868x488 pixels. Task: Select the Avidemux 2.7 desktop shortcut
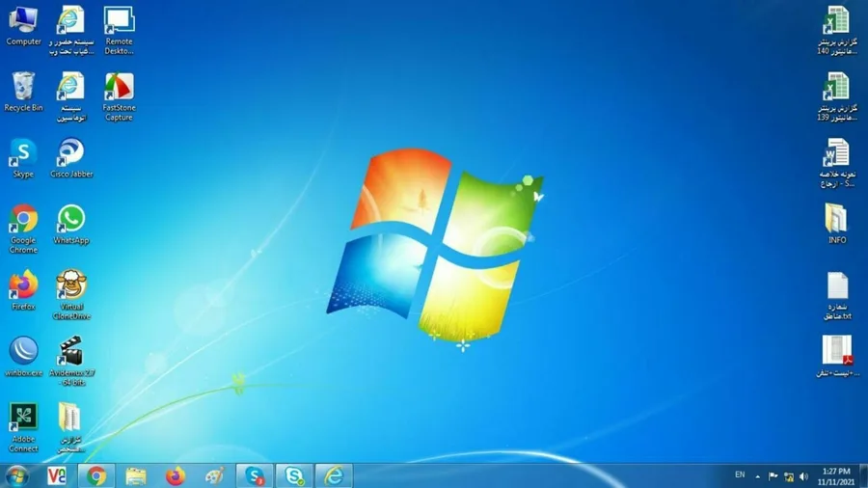click(71, 362)
